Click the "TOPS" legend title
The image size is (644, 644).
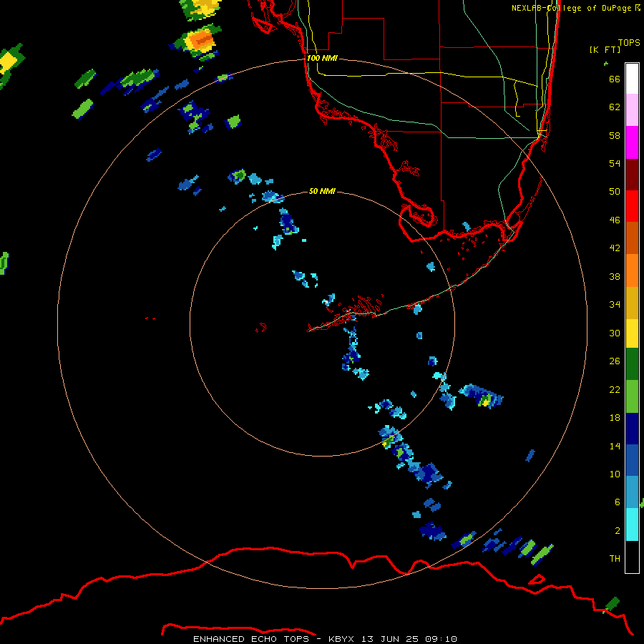pos(629,42)
